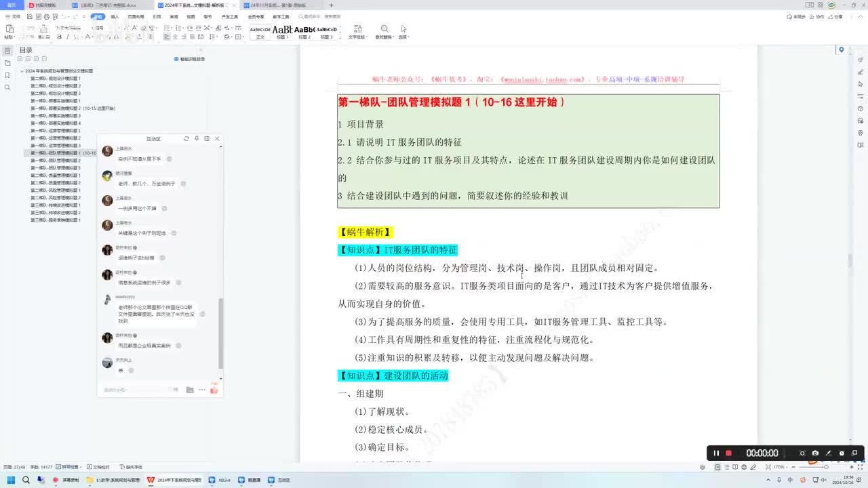The height and width of the screenshot is (488, 868).
Task: Click the location pin icon at page edge
Action: point(842,50)
